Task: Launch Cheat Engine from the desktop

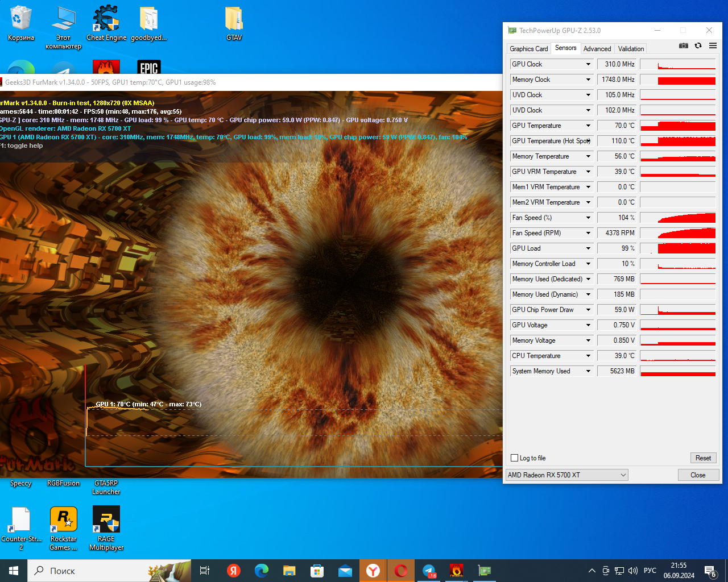Action: coord(106,23)
